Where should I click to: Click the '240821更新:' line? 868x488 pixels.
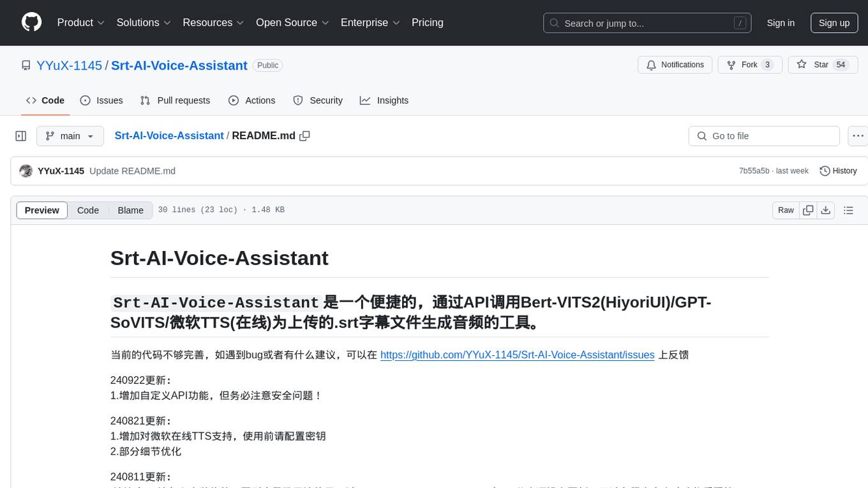click(141, 421)
